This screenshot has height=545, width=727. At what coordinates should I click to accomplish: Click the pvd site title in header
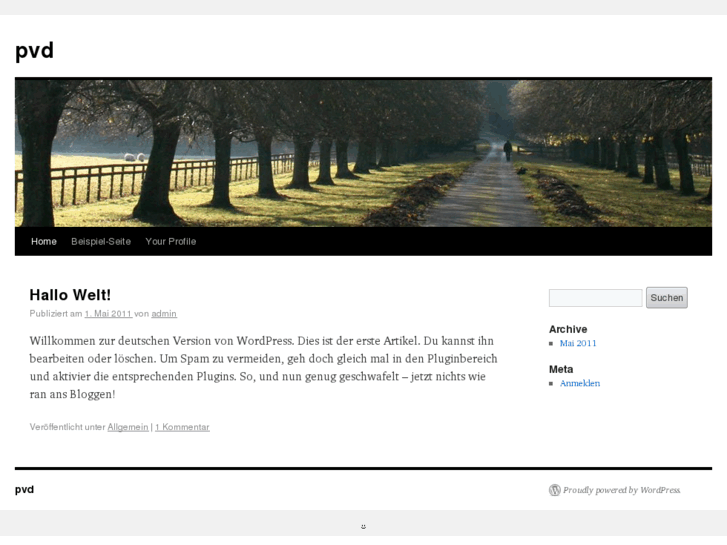tap(34, 50)
